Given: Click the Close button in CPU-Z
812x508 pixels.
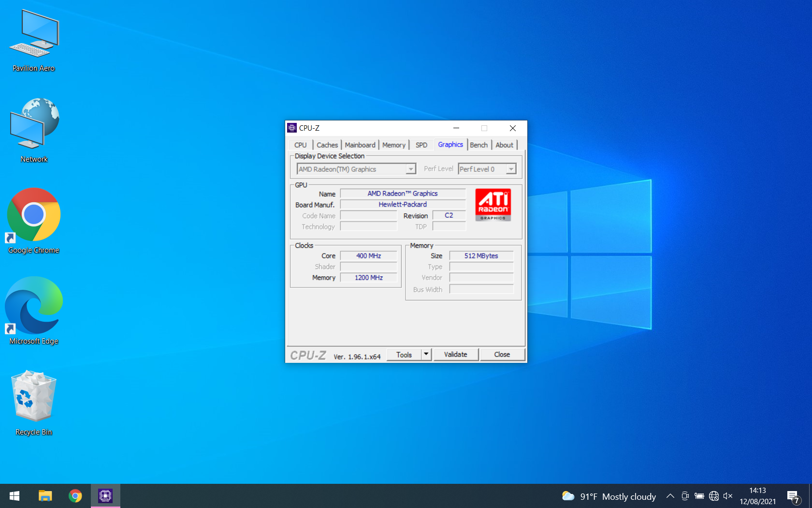Looking at the screenshot, I should click(x=502, y=355).
